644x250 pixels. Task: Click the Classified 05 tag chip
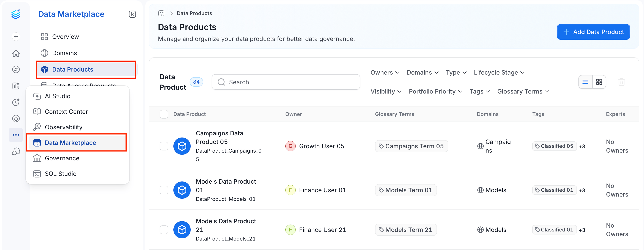[554, 146]
